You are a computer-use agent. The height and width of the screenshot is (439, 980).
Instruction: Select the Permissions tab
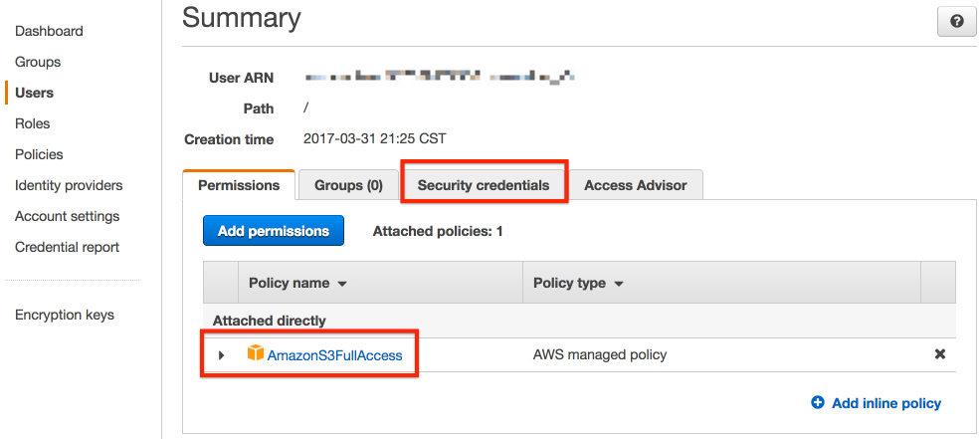point(238,185)
